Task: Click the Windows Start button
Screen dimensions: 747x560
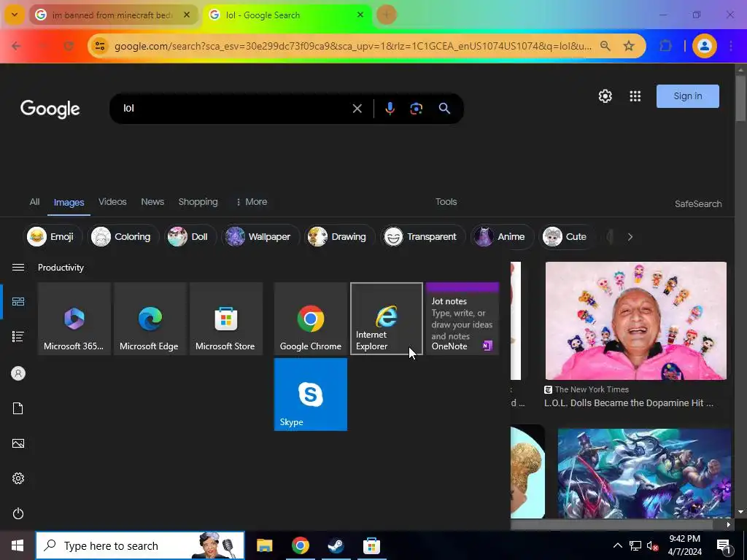Action: [x=18, y=545]
